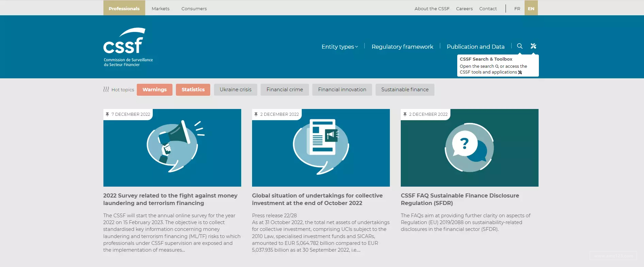Select the Ukraine crisis topic
The width and height of the screenshot is (644, 267).
(x=235, y=90)
